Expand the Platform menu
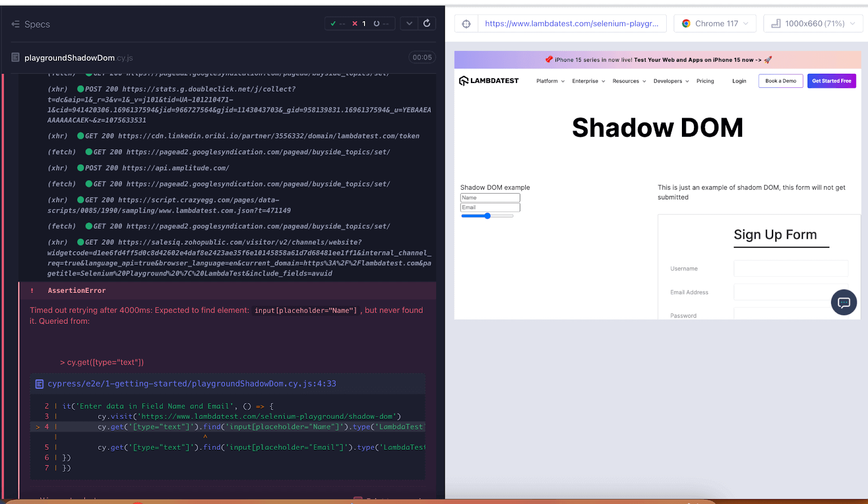The image size is (868, 504). 550,81
